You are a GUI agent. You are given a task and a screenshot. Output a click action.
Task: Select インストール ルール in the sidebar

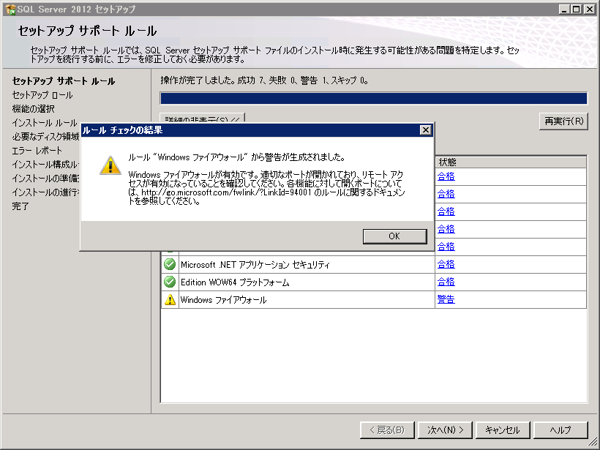[45, 123]
